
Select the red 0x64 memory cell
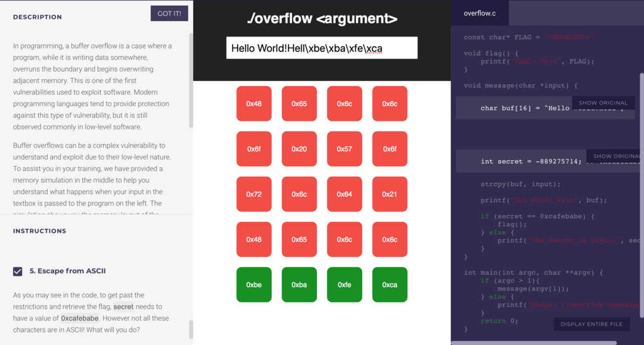(x=344, y=194)
